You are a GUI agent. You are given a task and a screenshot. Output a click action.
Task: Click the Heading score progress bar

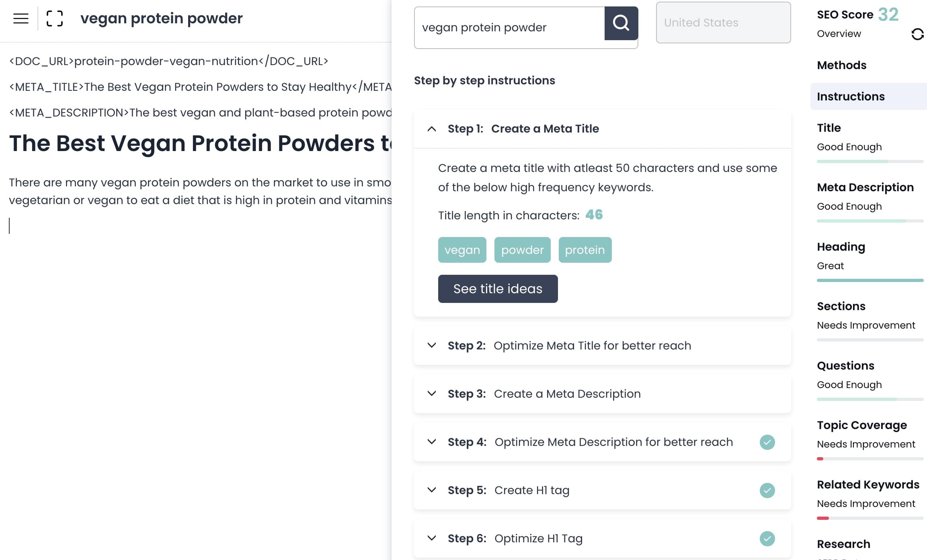pos(870,280)
